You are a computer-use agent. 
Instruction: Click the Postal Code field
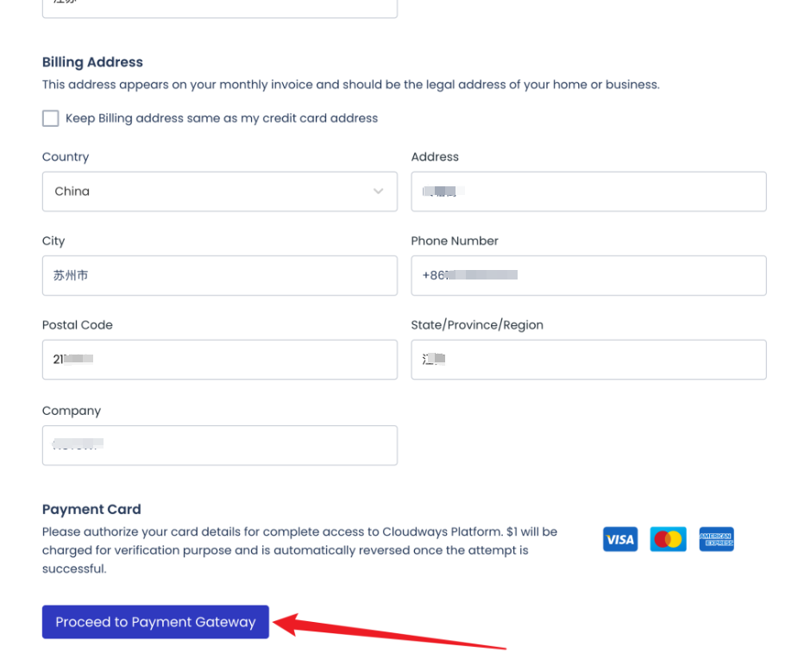(219, 360)
